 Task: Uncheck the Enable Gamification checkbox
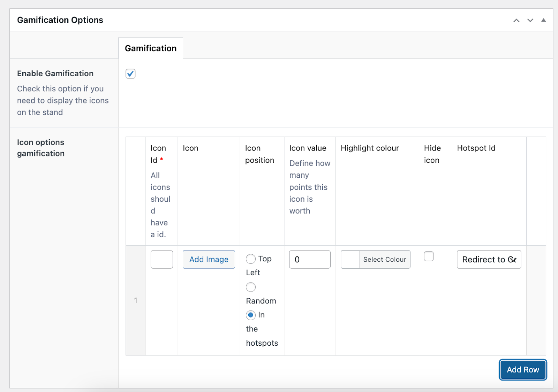coord(130,74)
